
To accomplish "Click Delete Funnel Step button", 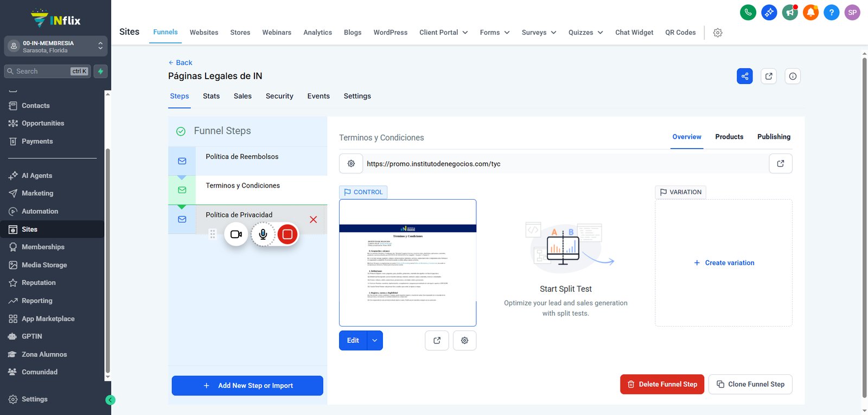I will (662, 384).
